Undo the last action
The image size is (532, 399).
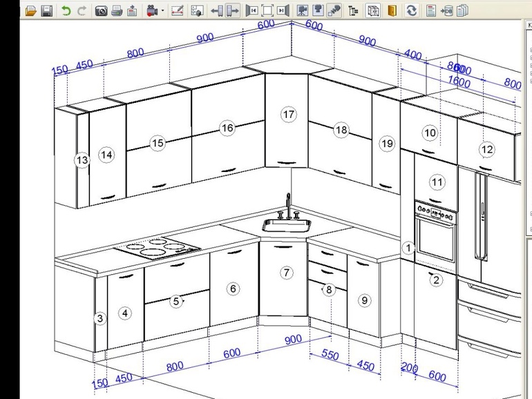coord(66,10)
